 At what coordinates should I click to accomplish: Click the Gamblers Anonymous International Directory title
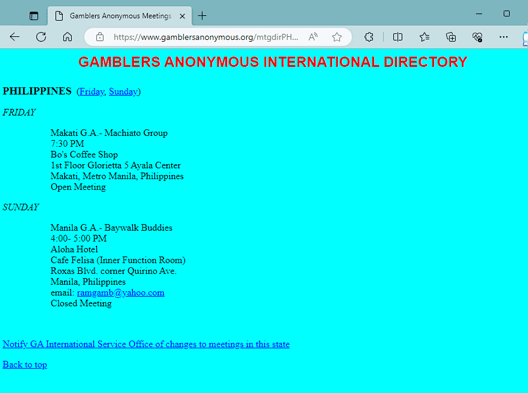coord(273,62)
